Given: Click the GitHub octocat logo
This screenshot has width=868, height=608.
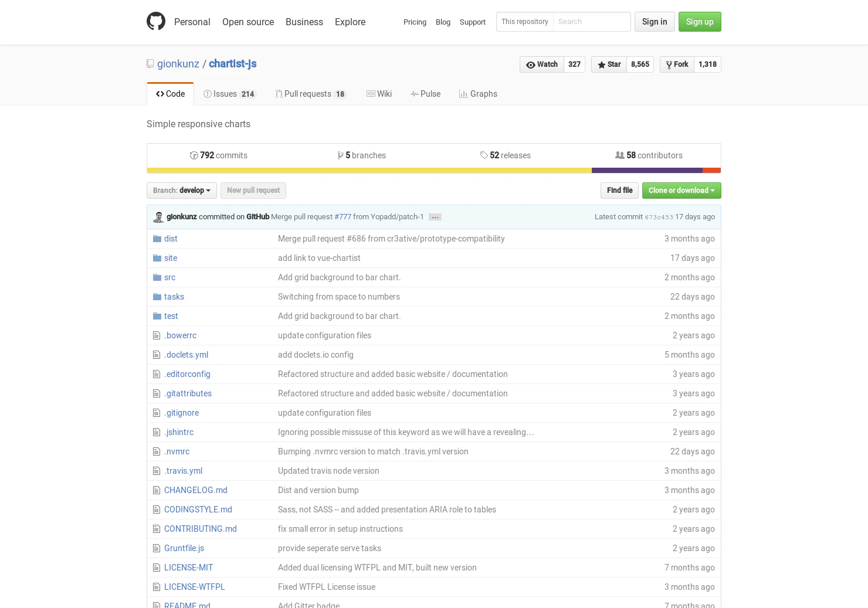Looking at the screenshot, I should (156, 21).
